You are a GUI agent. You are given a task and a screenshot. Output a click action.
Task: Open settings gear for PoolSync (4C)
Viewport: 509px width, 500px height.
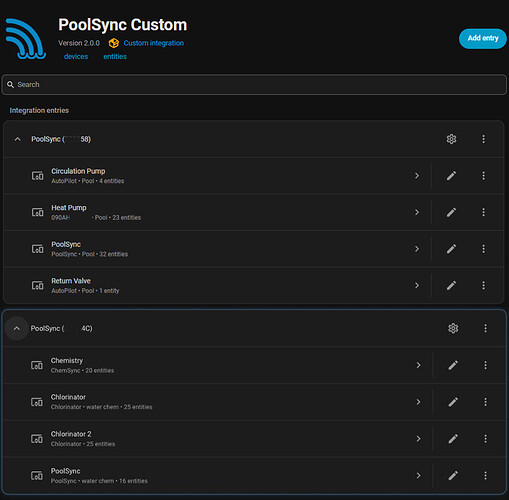[x=453, y=328]
